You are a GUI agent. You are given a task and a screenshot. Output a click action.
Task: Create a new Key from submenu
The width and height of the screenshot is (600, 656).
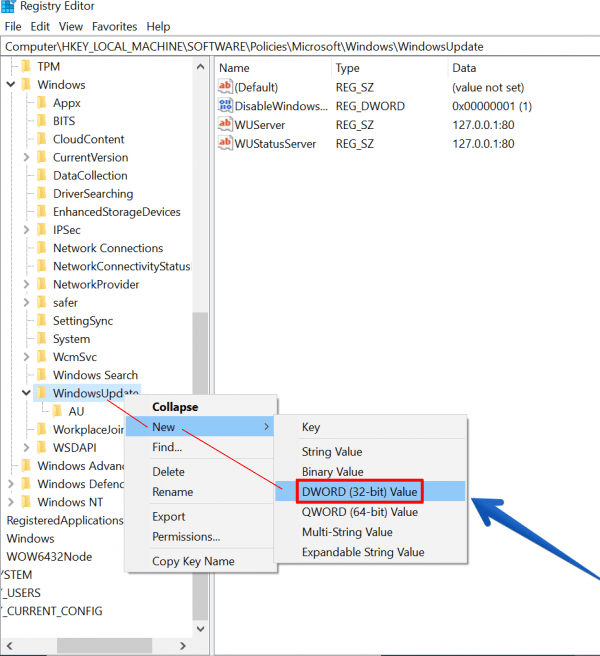(x=370, y=427)
